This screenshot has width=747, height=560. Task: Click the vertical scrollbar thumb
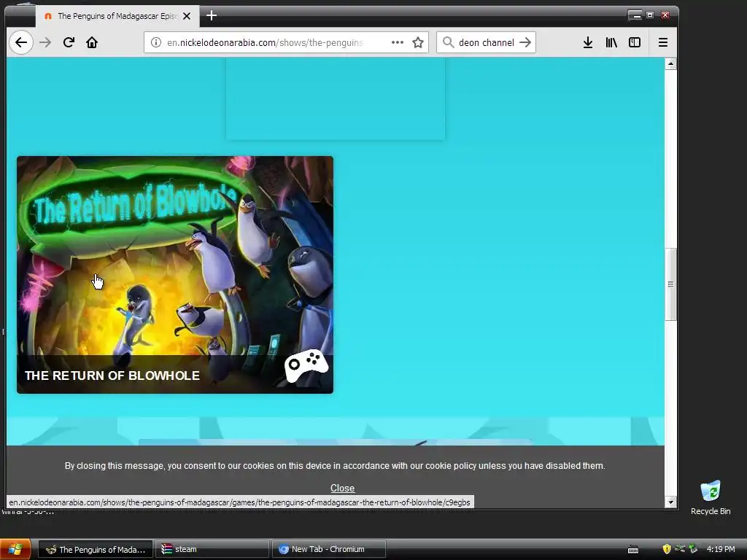pyautogui.click(x=671, y=284)
